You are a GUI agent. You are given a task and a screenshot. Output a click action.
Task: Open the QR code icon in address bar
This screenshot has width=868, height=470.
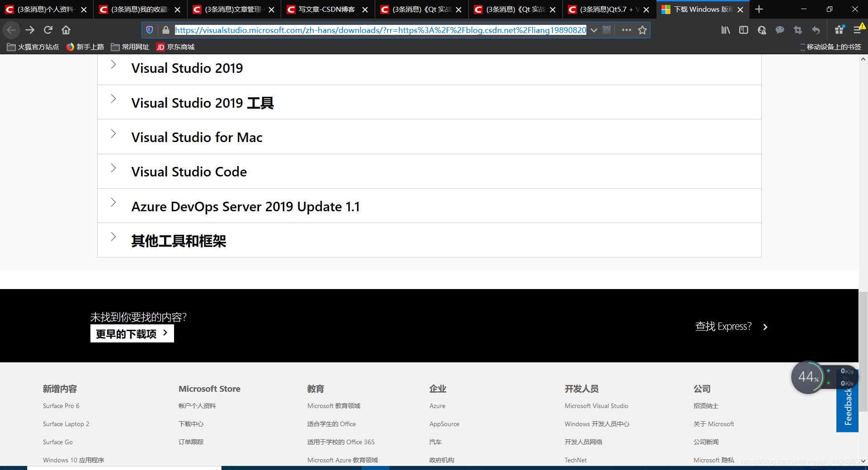tap(607, 30)
